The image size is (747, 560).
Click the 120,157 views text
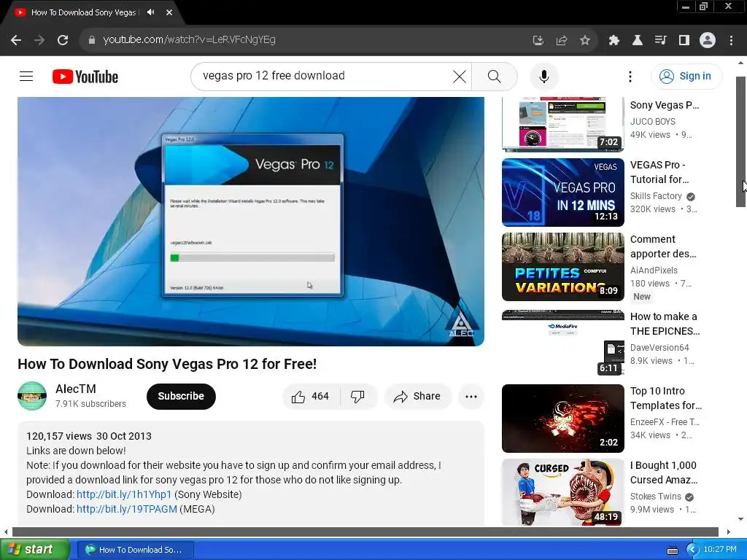59,436
